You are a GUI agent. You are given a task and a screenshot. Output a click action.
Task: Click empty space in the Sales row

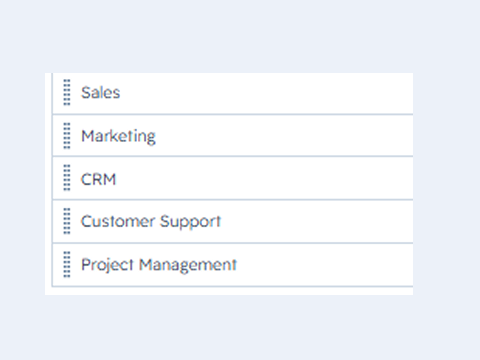pos(267,93)
